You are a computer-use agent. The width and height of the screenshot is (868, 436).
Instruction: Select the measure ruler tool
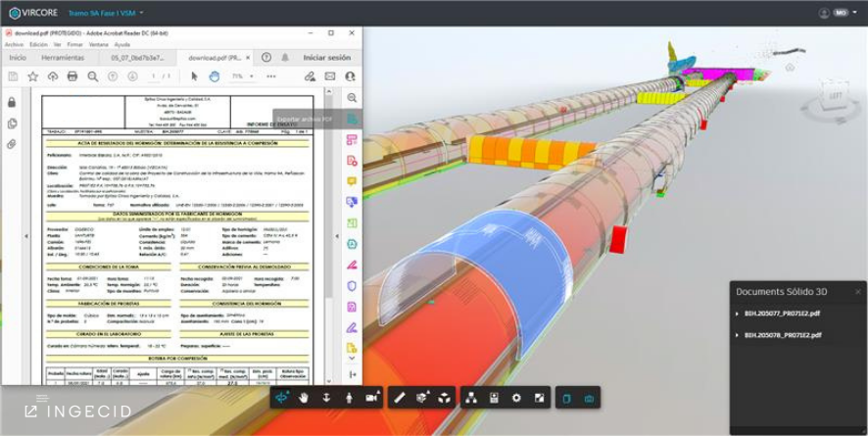pyautogui.click(x=399, y=398)
